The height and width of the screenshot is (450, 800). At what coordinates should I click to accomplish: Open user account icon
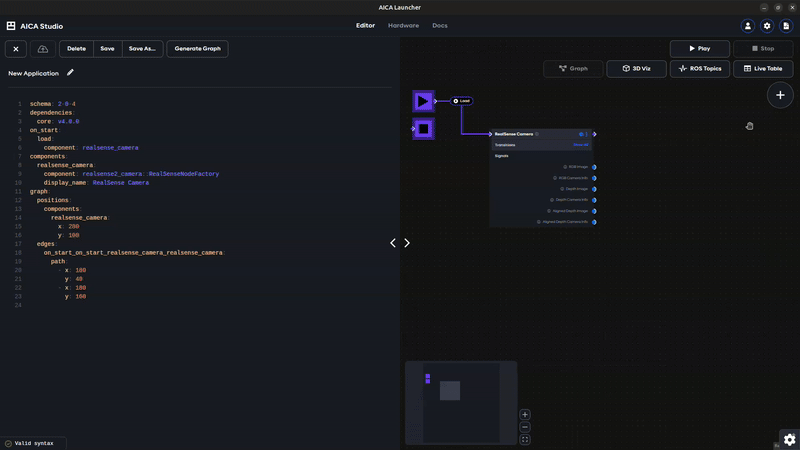(748, 26)
